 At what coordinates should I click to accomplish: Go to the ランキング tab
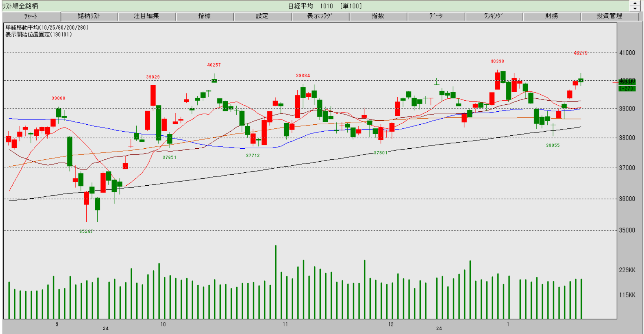494,16
